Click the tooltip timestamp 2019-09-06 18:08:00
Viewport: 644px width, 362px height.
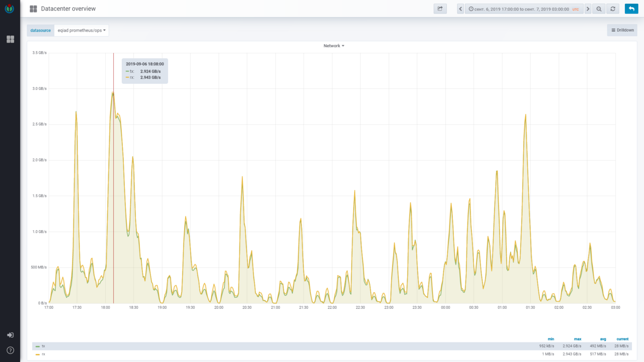point(145,64)
